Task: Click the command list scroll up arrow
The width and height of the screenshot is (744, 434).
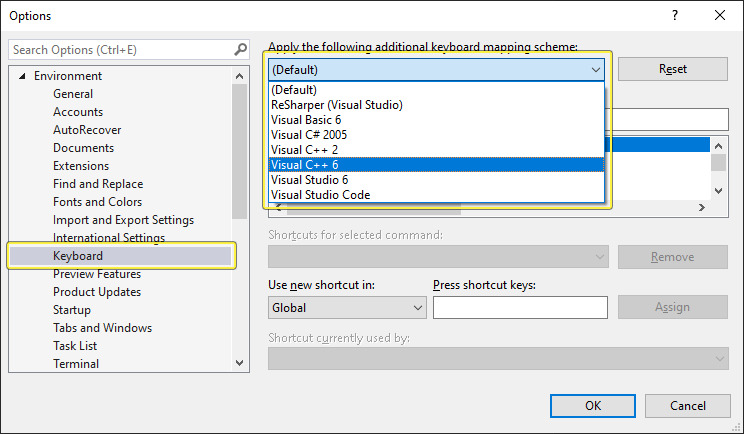Action: pos(718,146)
